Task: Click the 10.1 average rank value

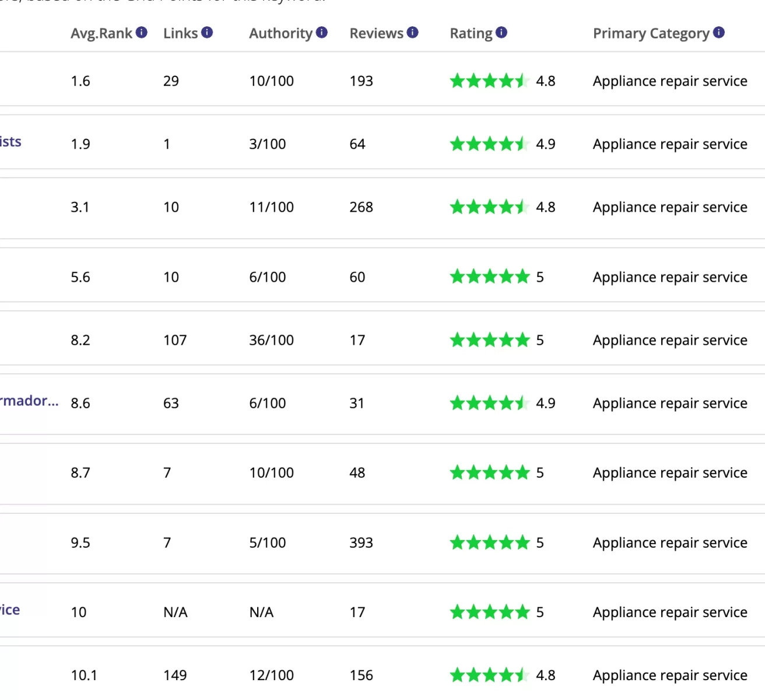Action: click(x=84, y=675)
